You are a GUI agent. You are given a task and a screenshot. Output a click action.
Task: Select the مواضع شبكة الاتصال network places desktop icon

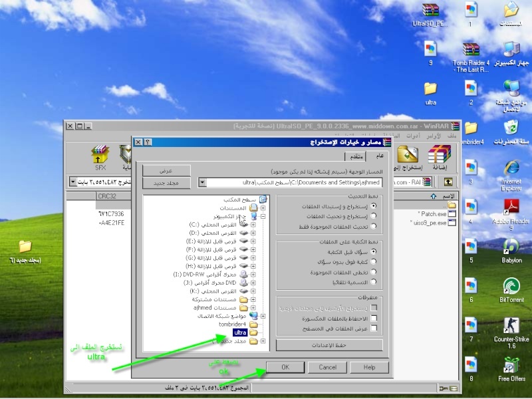click(x=511, y=96)
